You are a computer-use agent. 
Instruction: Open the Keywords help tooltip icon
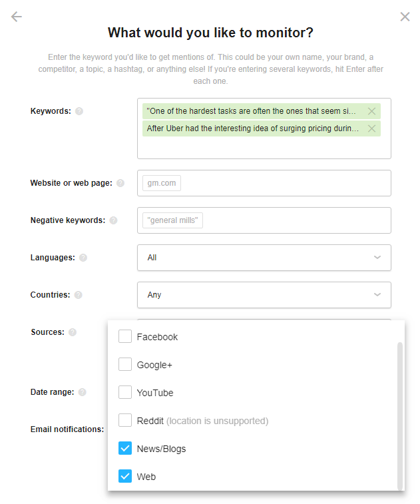coord(79,111)
